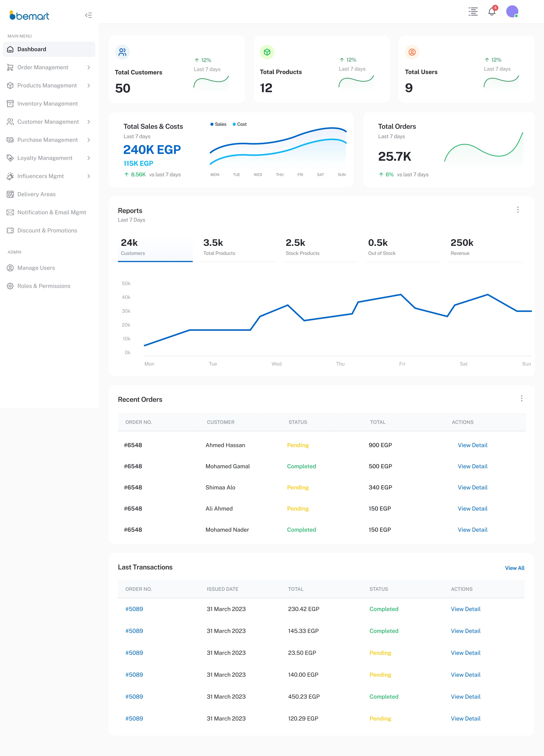Toggle the Cost legend in chart
The width and height of the screenshot is (544, 756).
[x=240, y=124]
